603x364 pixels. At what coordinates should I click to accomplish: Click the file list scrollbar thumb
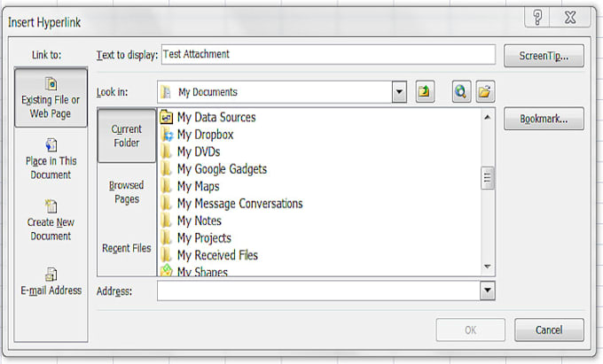tap(487, 178)
